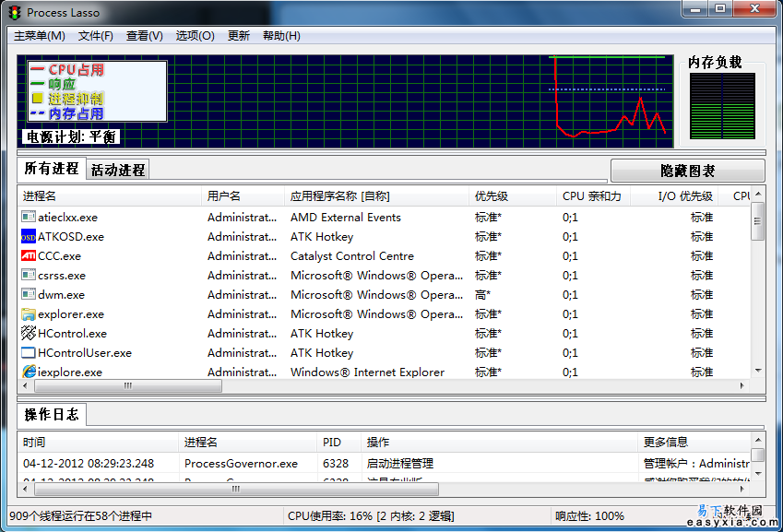Click the atieclxx.exe process icon
783x532 pixels.
(29, 218)
